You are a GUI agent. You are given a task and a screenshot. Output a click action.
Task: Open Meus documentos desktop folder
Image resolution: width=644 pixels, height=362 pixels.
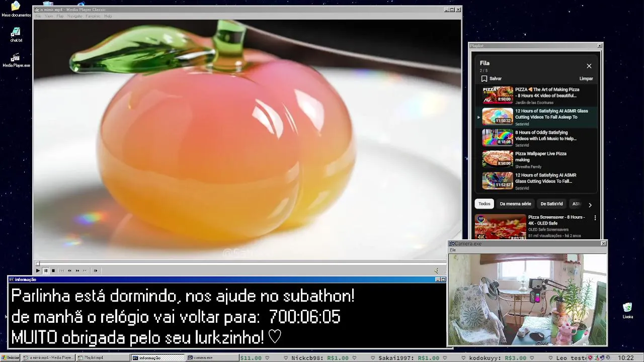click(x=16, y=9)
